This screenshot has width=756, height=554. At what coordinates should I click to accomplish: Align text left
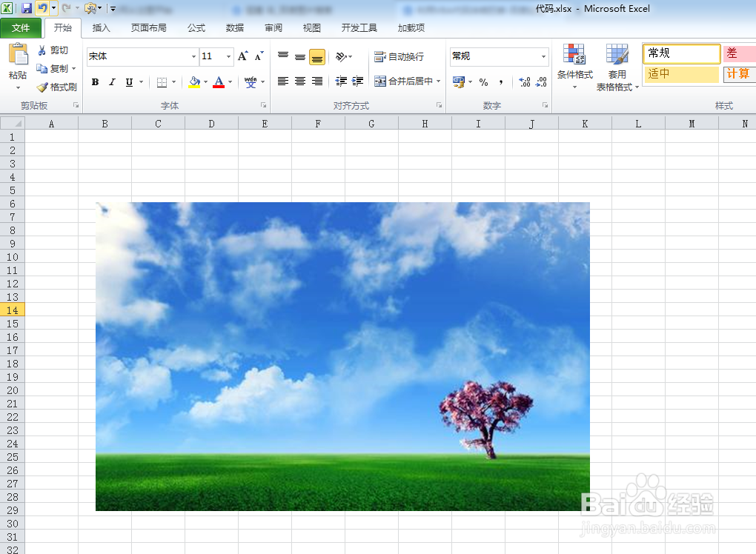click(283, 81)
